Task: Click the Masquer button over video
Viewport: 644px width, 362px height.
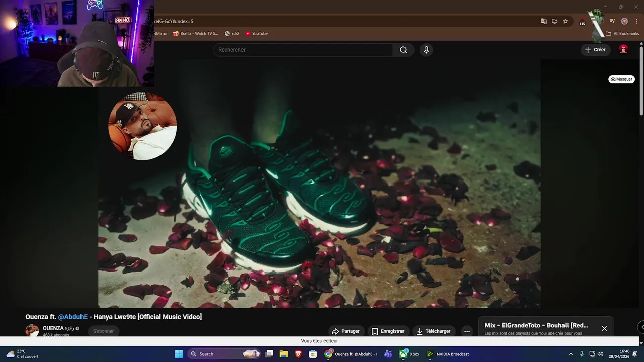Action: [x=621, y=79]
